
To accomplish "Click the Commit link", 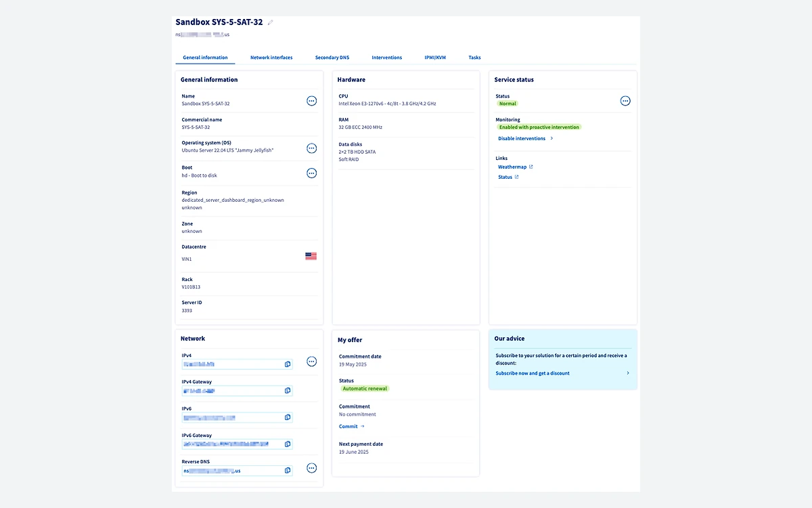I will click(x=348, y=427).
